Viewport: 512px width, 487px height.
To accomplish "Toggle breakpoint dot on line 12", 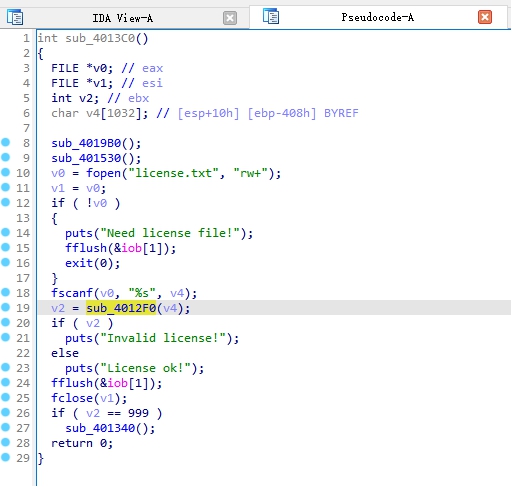I will [x=6, y=202].
